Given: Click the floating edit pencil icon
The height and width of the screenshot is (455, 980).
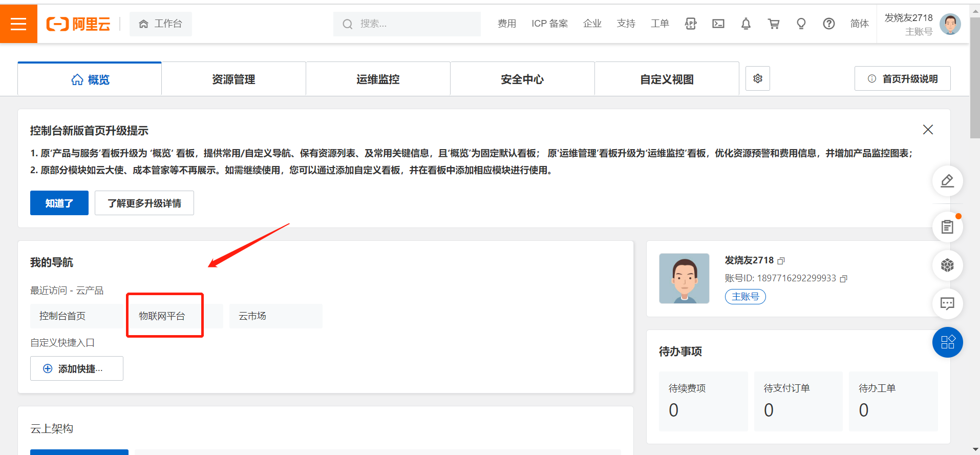Looking at the screenshot, I should click(x=948, y=181).
